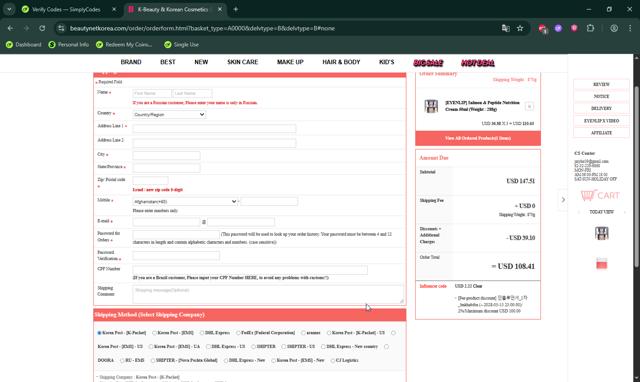The height and width of the screenshot is (382, 640).
Task: Open the MAKE UP menu
Action: pos(290,62)
